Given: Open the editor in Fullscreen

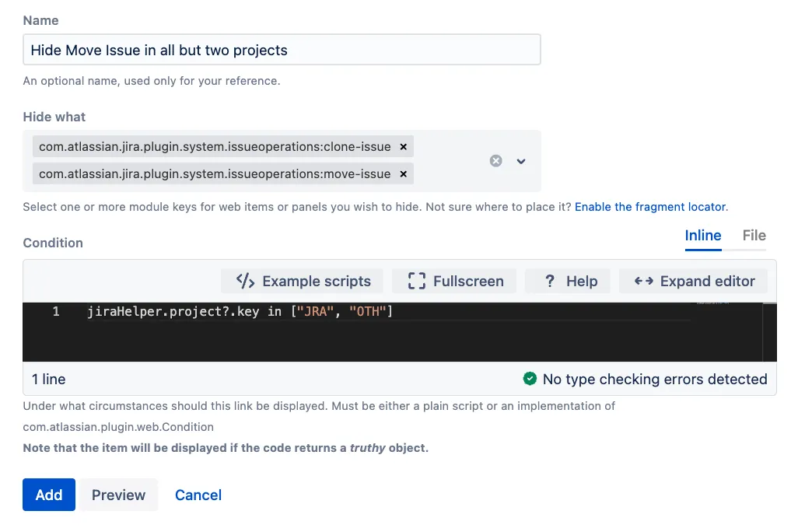Looking at the screenshot, I should pos(454,281).
